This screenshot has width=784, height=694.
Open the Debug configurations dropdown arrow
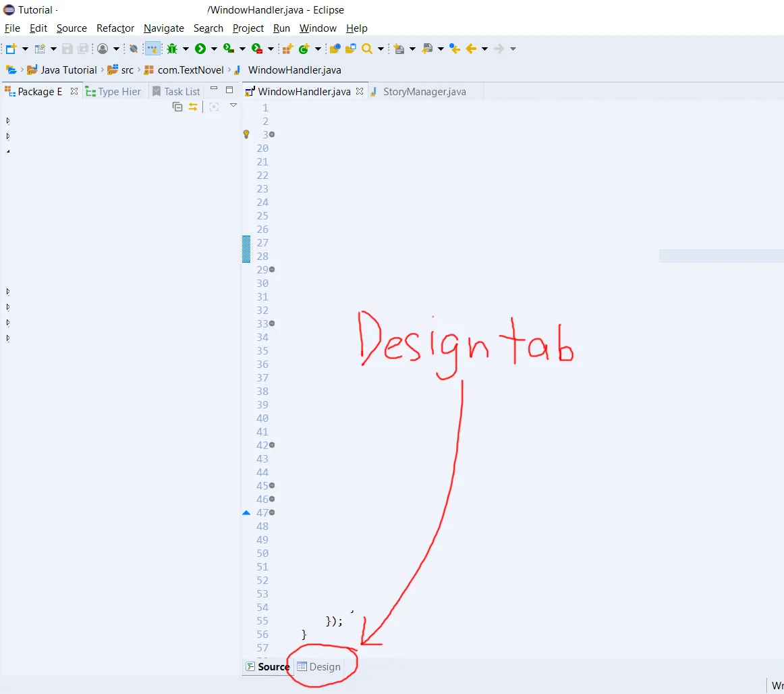tap(186, 49)
